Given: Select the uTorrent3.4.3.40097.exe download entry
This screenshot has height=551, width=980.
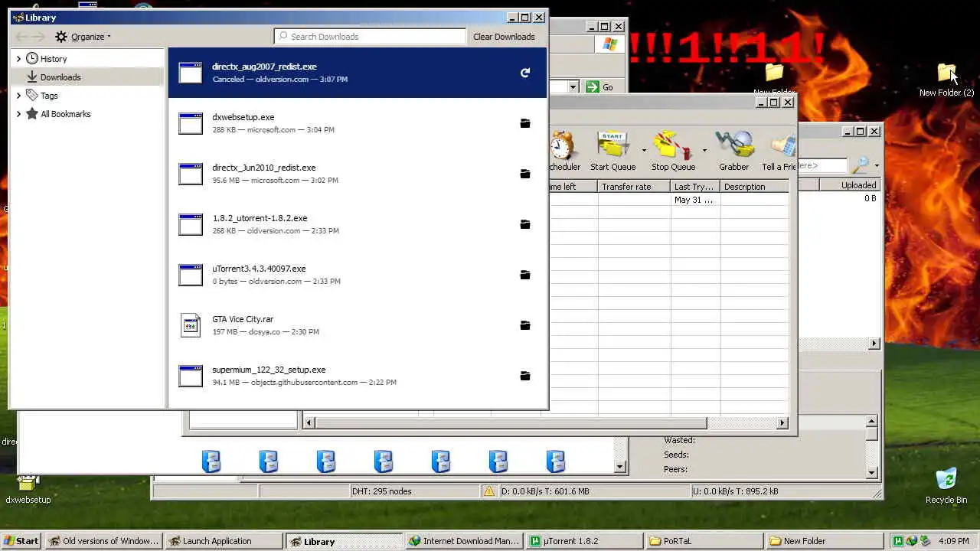Looking at the screenshot, I should tap(358, 275).
